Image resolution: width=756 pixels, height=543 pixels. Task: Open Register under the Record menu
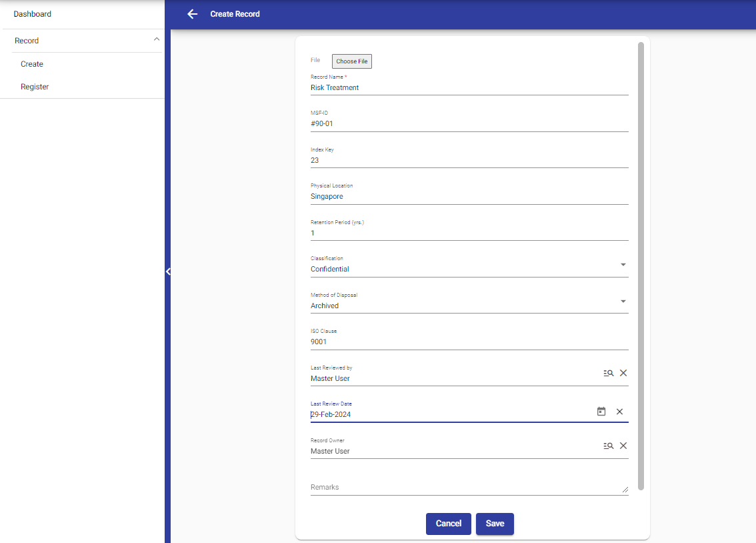pyautogui.click(x=35, y=87)
